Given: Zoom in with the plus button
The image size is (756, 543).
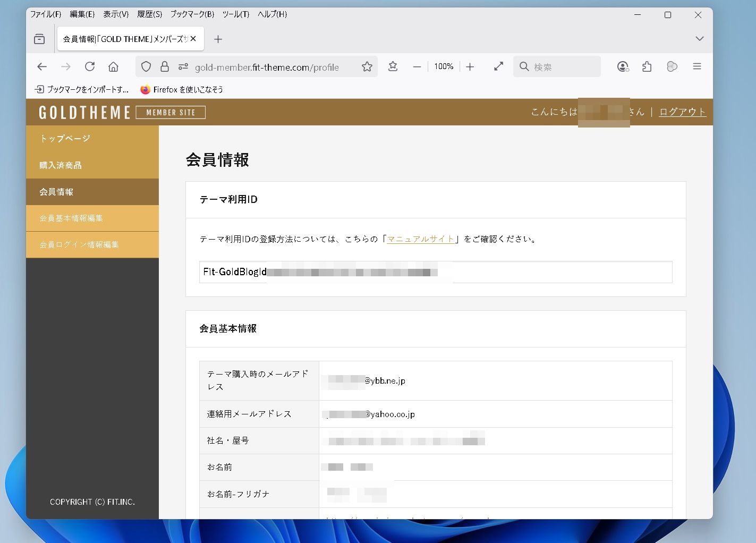Looking at the screenshot, I should point(470,66).
